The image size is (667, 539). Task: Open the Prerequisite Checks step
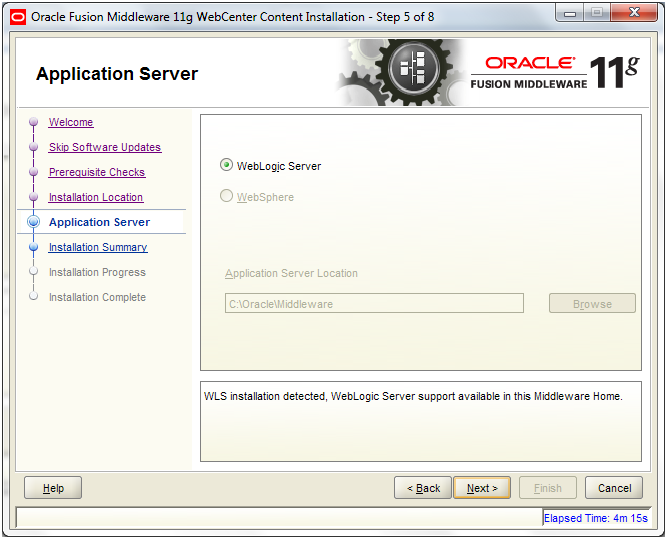tap(97, 172)
